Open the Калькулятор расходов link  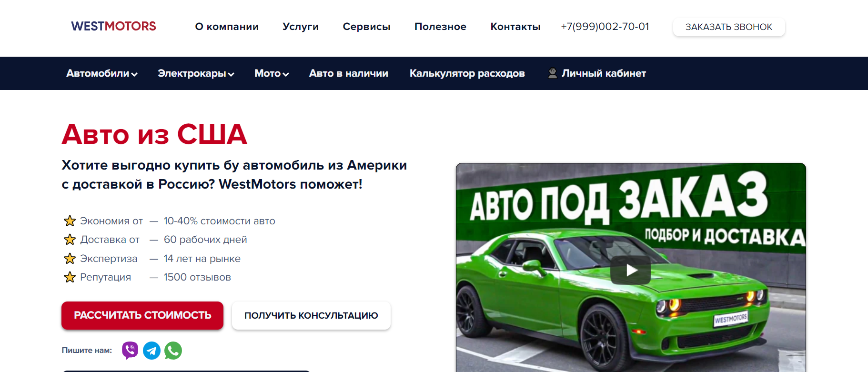(467, 73)
